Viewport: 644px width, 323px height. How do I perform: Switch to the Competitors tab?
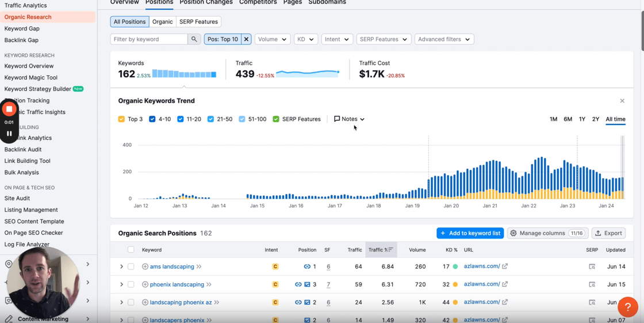tap(258, 2)
